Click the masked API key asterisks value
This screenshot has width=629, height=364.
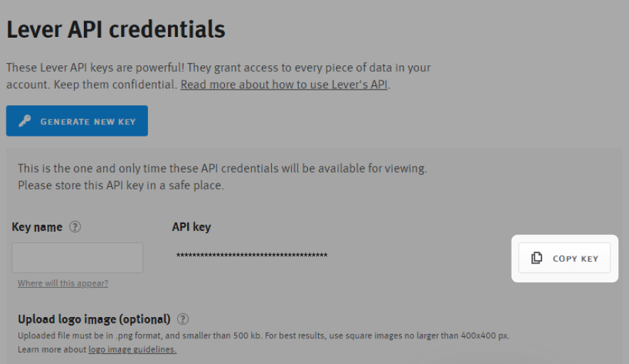(251, 255)
